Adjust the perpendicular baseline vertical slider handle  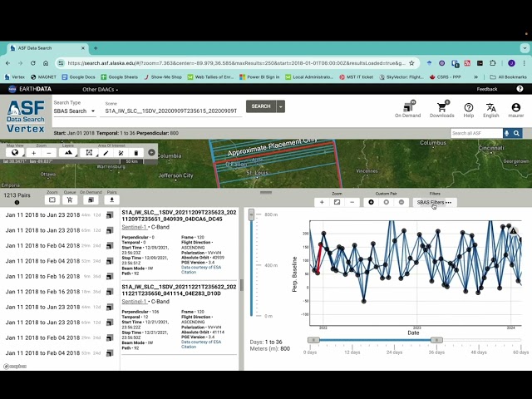point(251,214)
